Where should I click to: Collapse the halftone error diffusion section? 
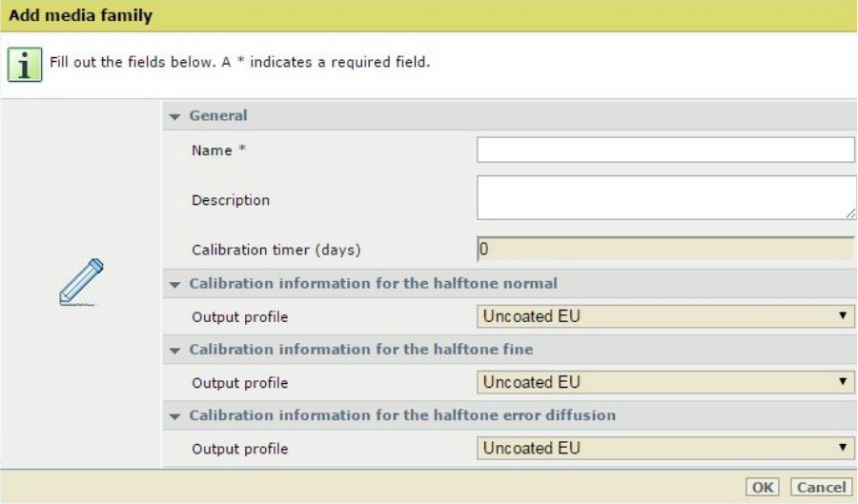(175, 415)
